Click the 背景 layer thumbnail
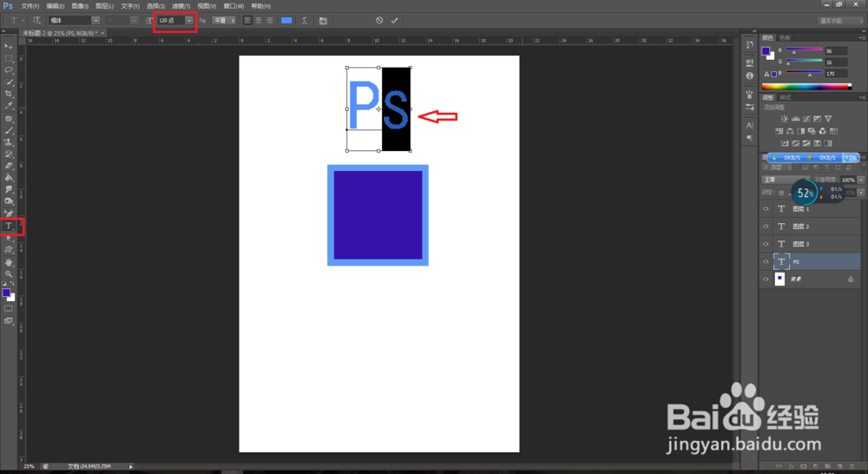868x474 pixels. tap(779, 279)
